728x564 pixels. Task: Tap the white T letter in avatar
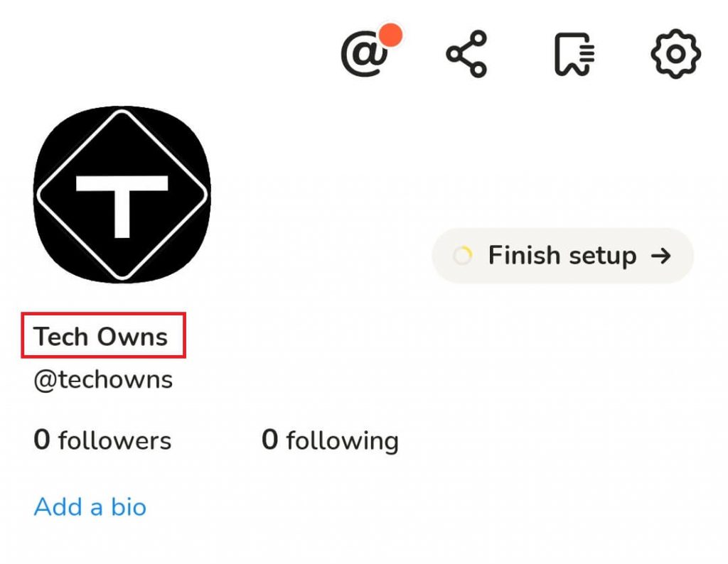tap(122, 207)
